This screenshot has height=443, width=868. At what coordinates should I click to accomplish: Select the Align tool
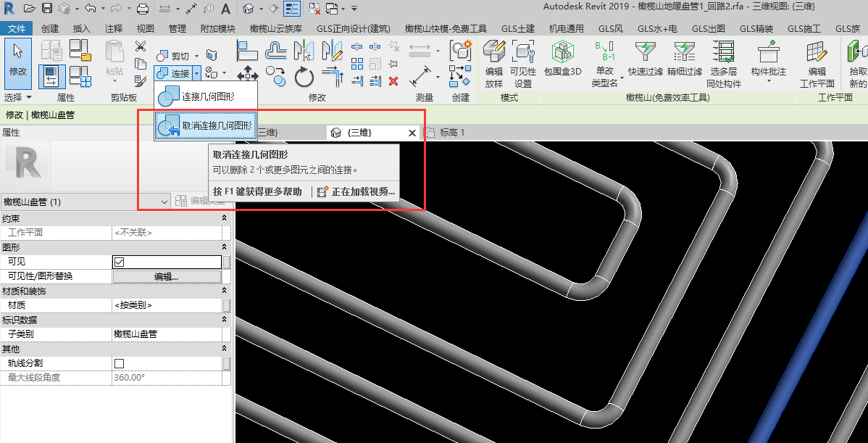click(x=248, y=51)
